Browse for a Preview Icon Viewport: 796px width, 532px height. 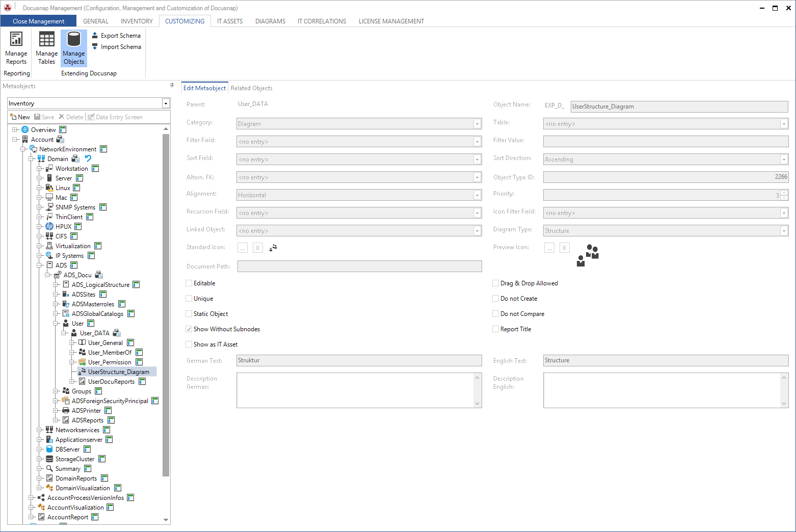point(549,248)
